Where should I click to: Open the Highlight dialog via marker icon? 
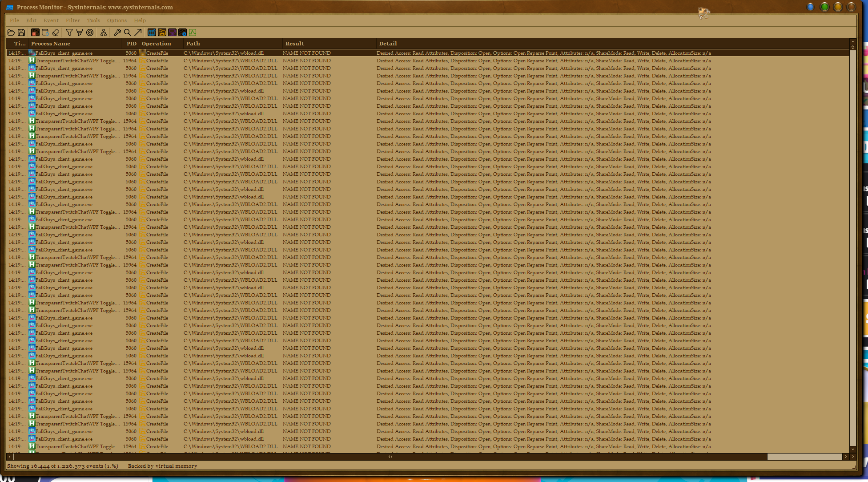80,32
